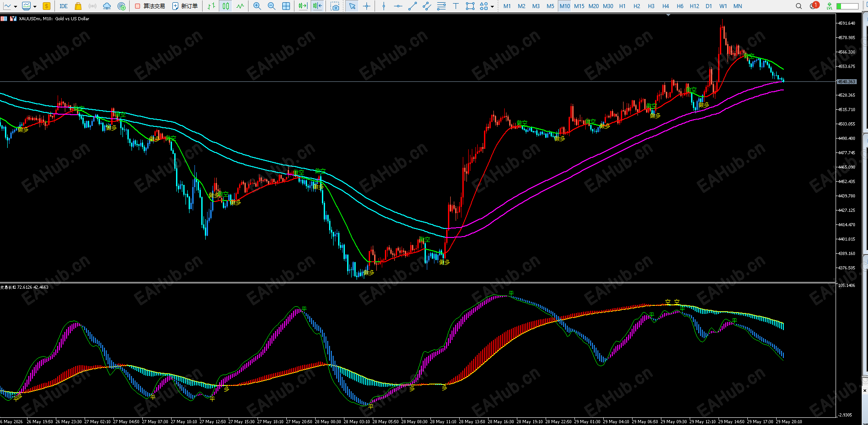Click the candle icon before XAUUSDm title
The image size is (868, 425).
(13, 19)
